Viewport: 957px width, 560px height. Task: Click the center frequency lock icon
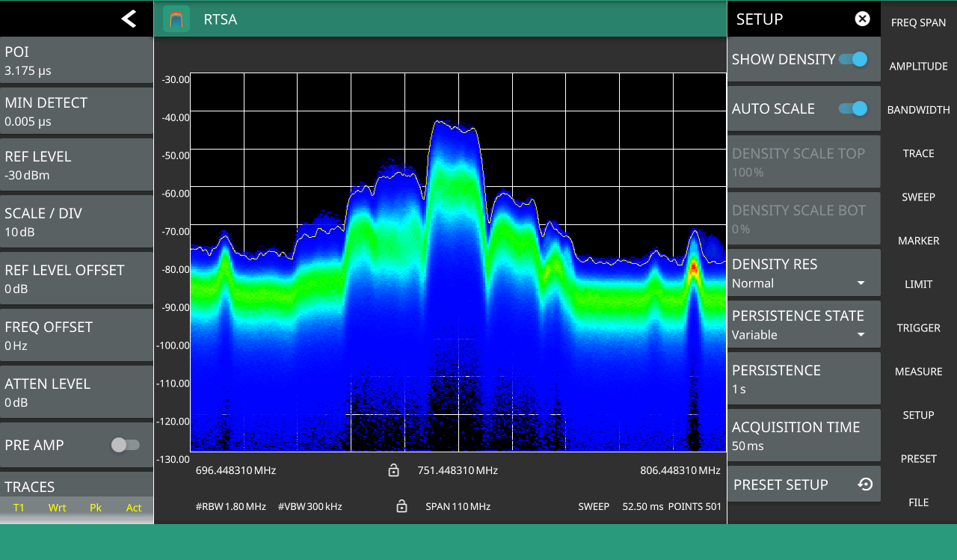[x=393, y=470]
